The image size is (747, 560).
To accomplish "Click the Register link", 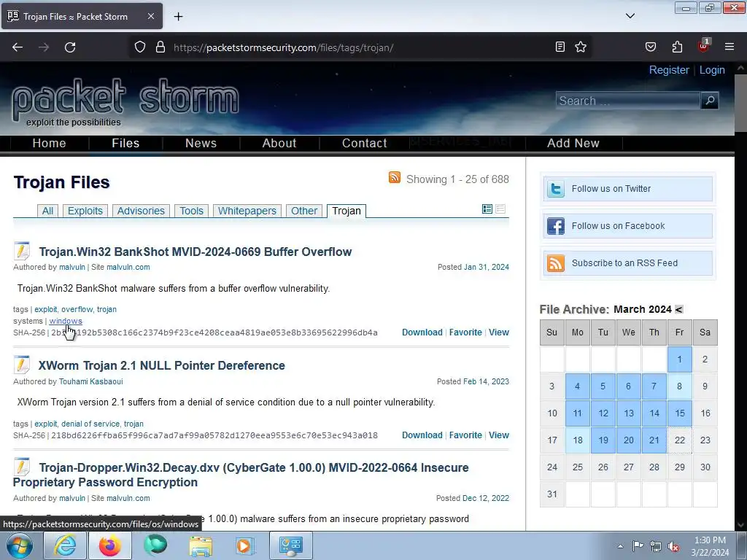I will (x=669, y=70).
